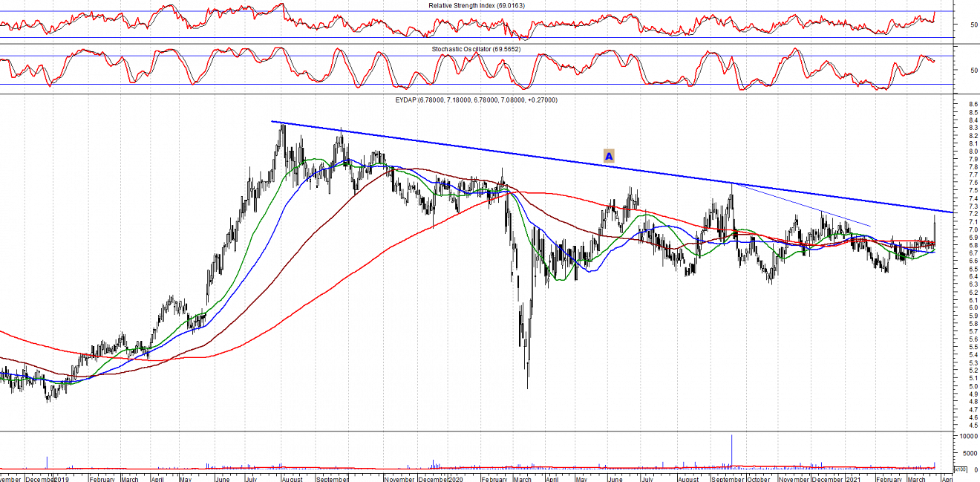Viewport: 980px width, 482px height.
Task: Select the thin blue short trendline
Action: [x=802, y=203]
